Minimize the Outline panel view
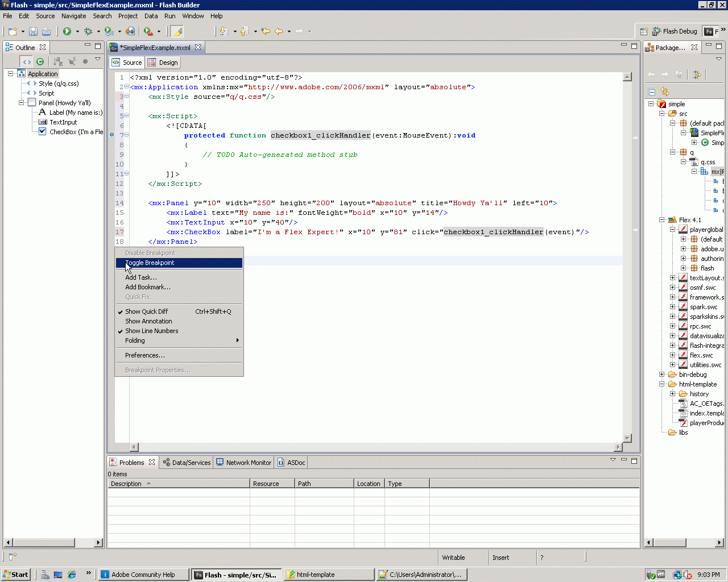The image size is (728, 582). coord(88,45)
